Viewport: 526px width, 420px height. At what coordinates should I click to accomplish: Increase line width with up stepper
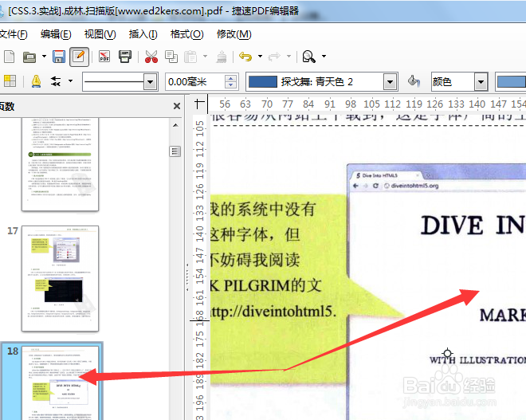tap(231, 78)
